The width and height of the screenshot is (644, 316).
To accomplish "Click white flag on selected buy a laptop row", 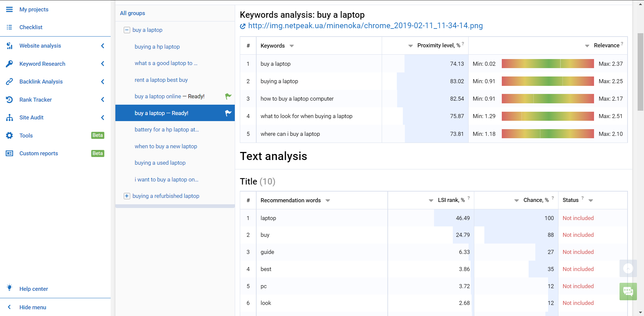I will [x=228, y=113].
